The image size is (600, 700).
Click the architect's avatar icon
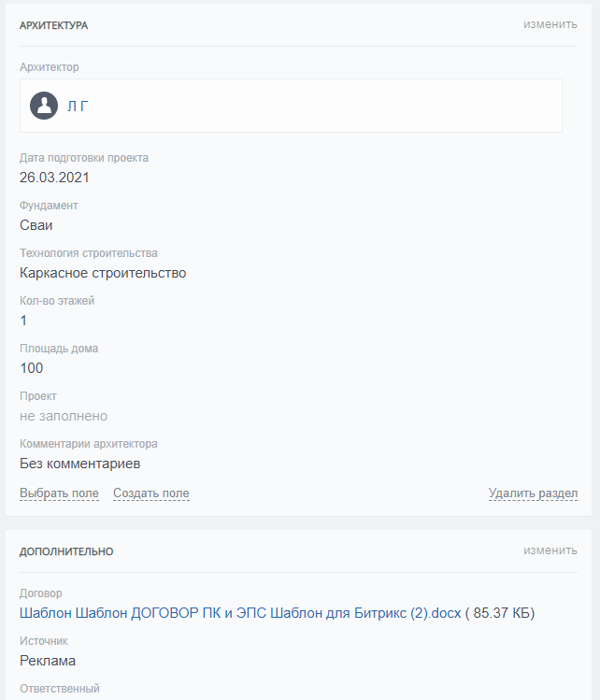(44, 106)
